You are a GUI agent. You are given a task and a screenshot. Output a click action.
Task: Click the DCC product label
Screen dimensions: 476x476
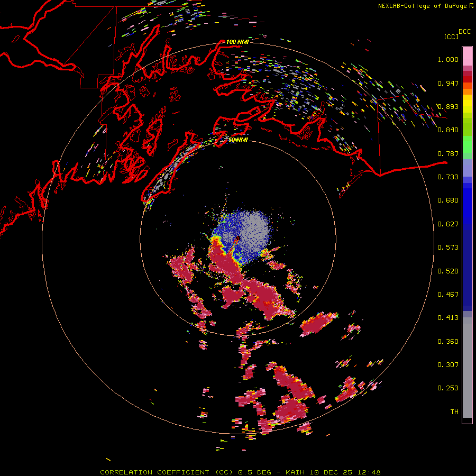(x=465, y=32)
